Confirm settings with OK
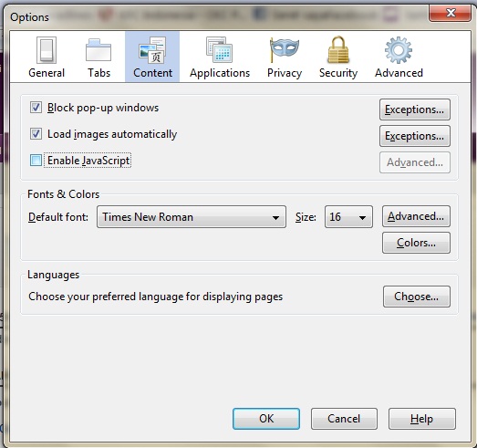The height and width of the screenshot is (448, 477). coord(266,419)
